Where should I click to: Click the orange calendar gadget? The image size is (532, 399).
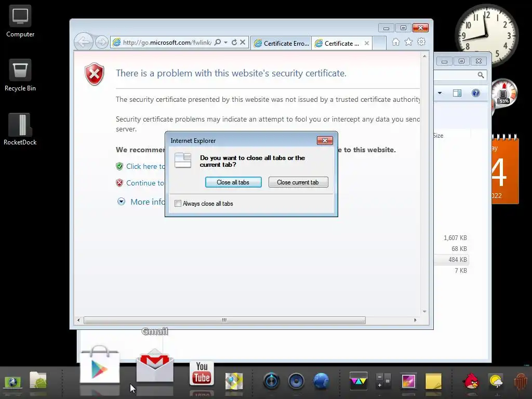click(x=505, y=170)
